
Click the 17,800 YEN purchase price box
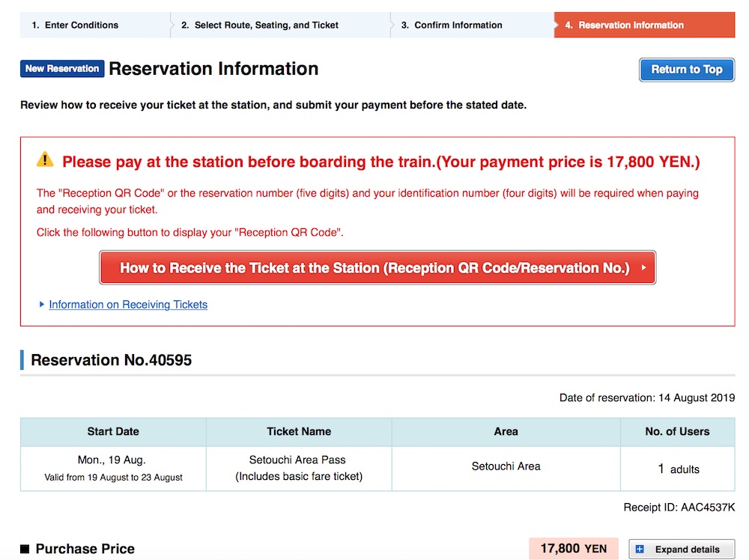tap(573, 549)
